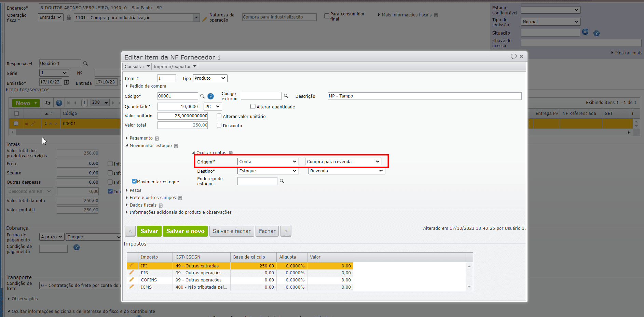Uncheck the Movimentar estoque checkbox
Image resolution: width=644 pixels, height=317 pixels.
click(x=134, y=181)
